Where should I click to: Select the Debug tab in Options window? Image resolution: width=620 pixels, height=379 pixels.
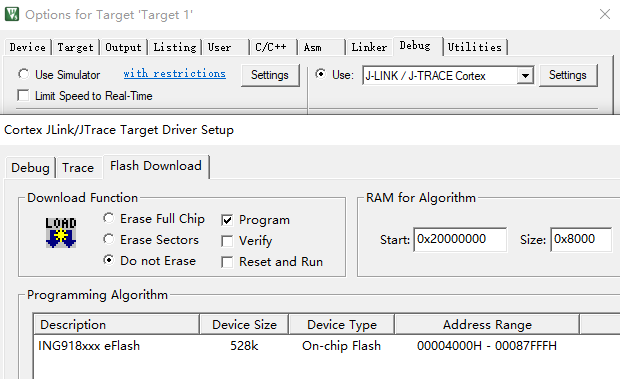(x=418, y=46)
